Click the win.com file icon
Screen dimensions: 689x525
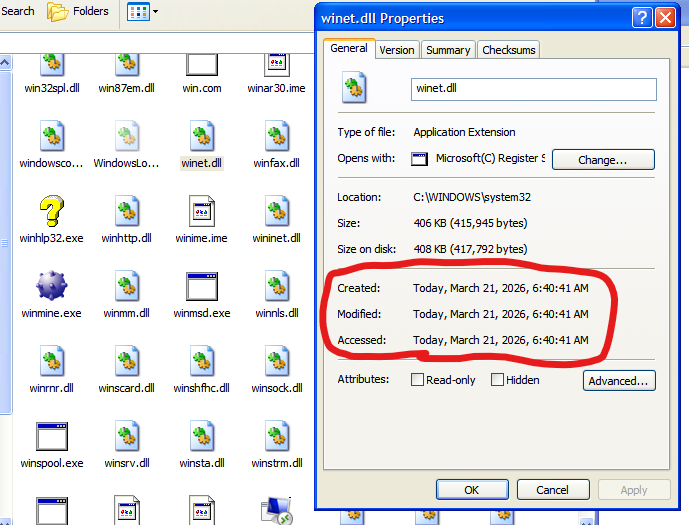click(202, 64)
